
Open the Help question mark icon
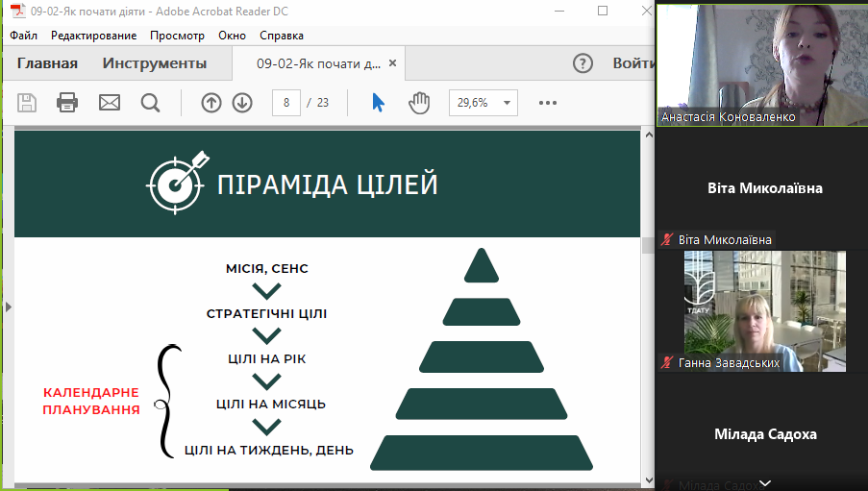[583, 64]
